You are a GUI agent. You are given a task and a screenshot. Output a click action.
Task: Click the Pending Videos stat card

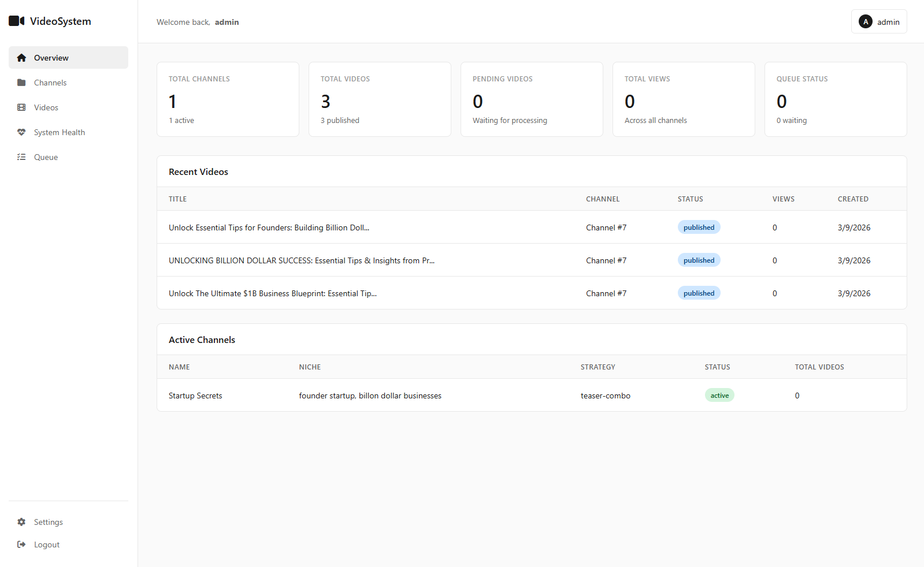[x=532, y=99]
